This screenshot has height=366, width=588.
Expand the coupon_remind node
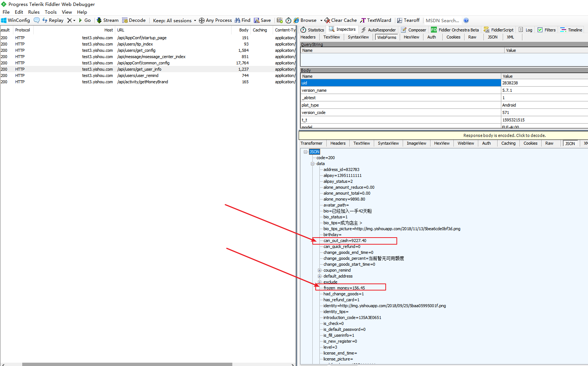[319, 270]
